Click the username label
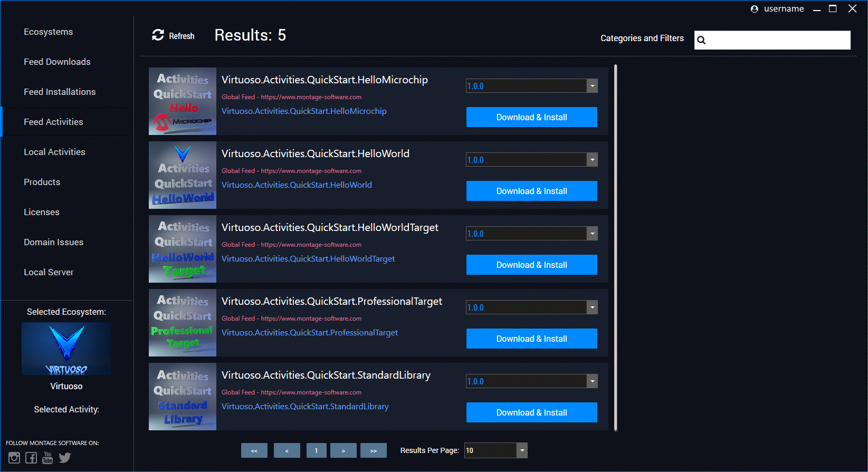 click(x=784, y=9)
